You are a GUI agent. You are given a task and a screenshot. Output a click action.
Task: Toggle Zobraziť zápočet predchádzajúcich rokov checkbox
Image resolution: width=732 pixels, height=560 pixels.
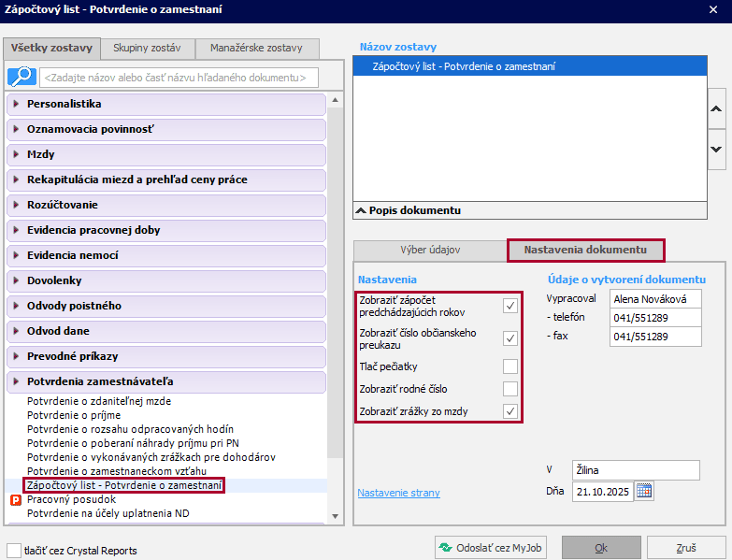510,305
